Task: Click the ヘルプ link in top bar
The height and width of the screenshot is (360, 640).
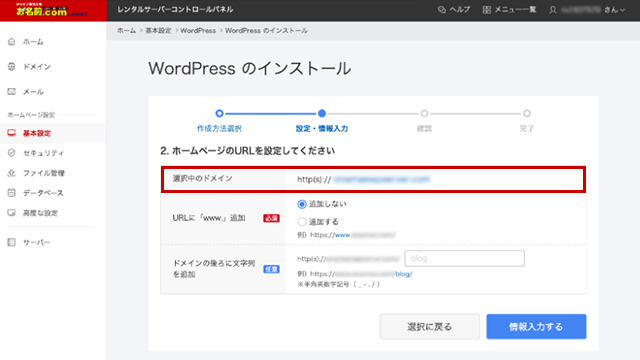Action: pos(460,9)
